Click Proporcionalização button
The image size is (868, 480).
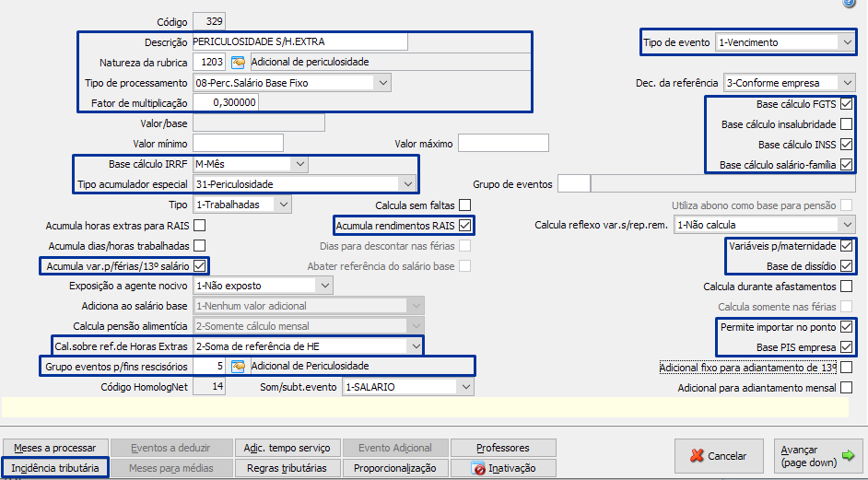tap(394, 468)
